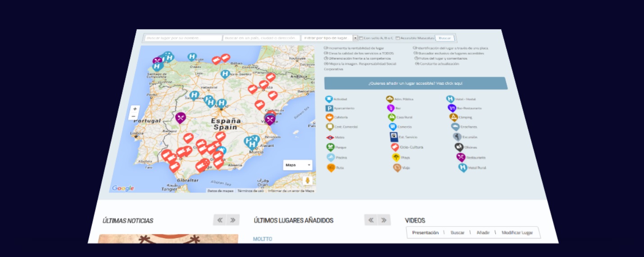Tick the Accesible Mascotas checkbox

coord(397,38)
